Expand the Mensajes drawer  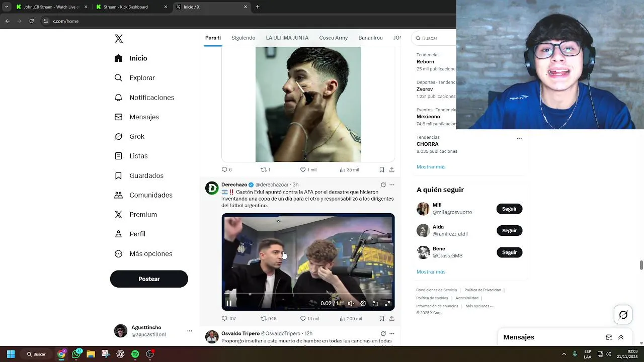pos(621,337)
